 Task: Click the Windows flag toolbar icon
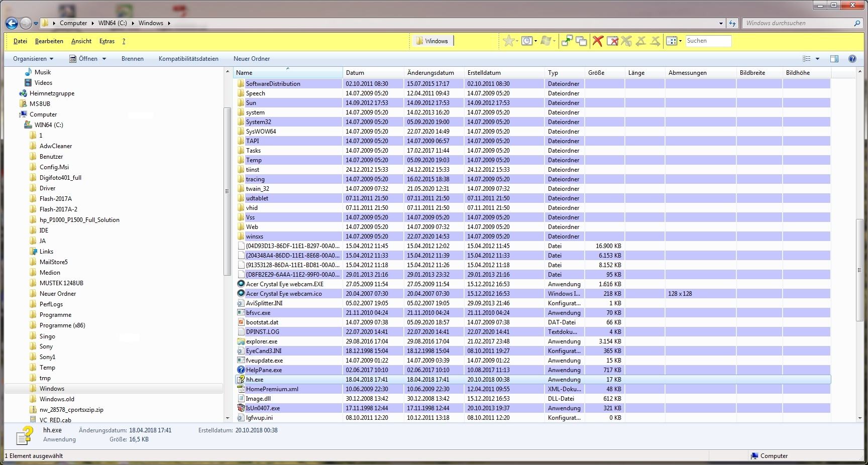(x=546, y=41)
